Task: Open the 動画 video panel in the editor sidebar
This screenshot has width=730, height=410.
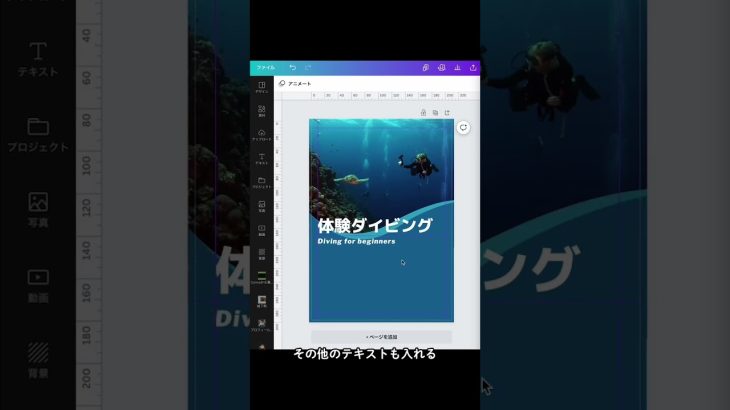Action: tap(261, 230)
